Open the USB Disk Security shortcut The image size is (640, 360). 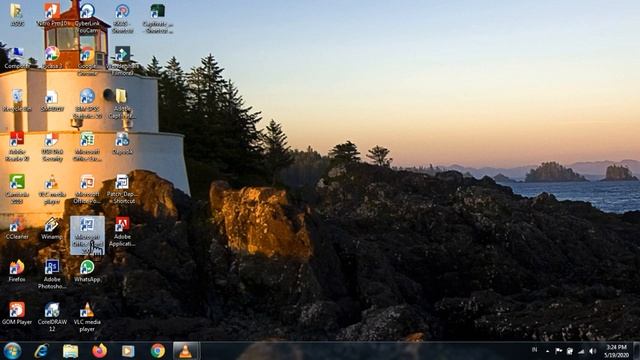point(52,147)
